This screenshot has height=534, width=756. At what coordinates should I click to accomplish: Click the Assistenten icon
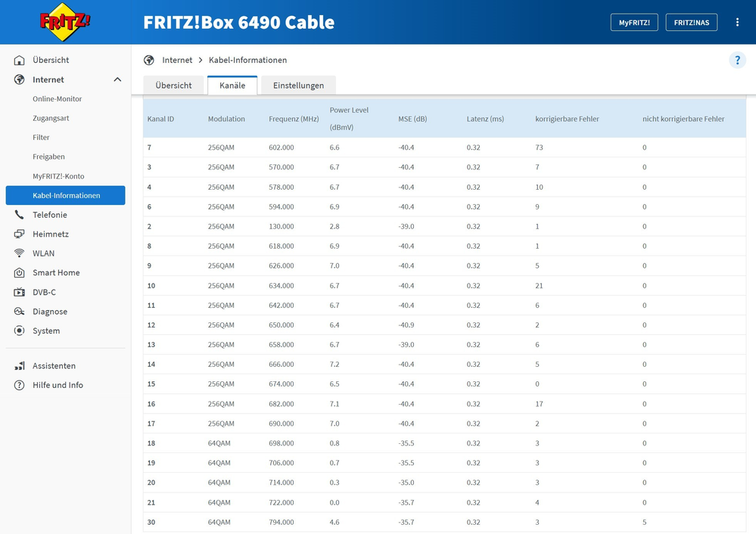click(19, 366)
